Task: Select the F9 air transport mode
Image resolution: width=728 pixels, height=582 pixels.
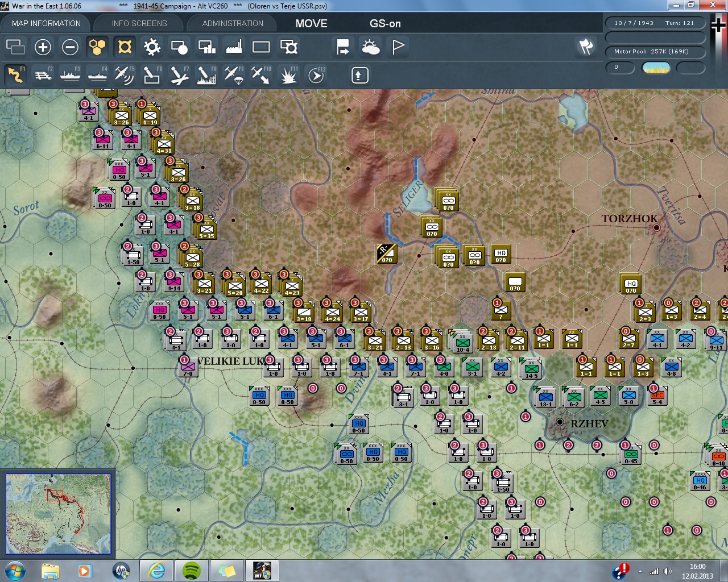Action: 234,75
